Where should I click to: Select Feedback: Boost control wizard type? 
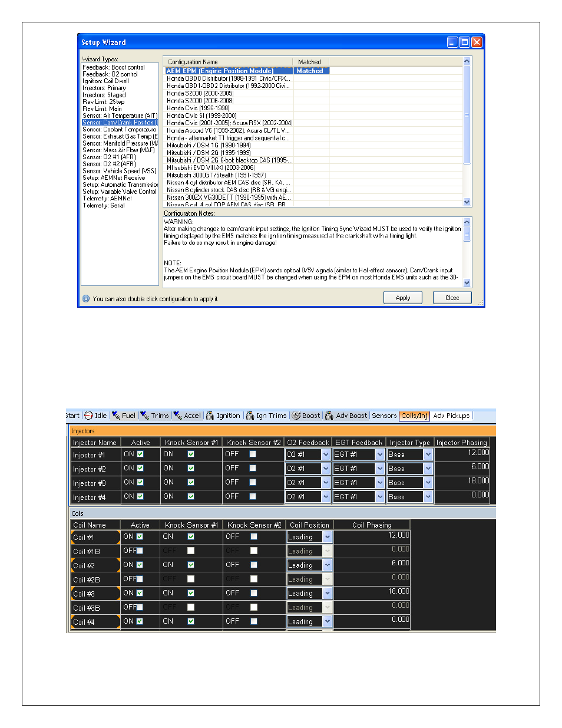point(114,68)
